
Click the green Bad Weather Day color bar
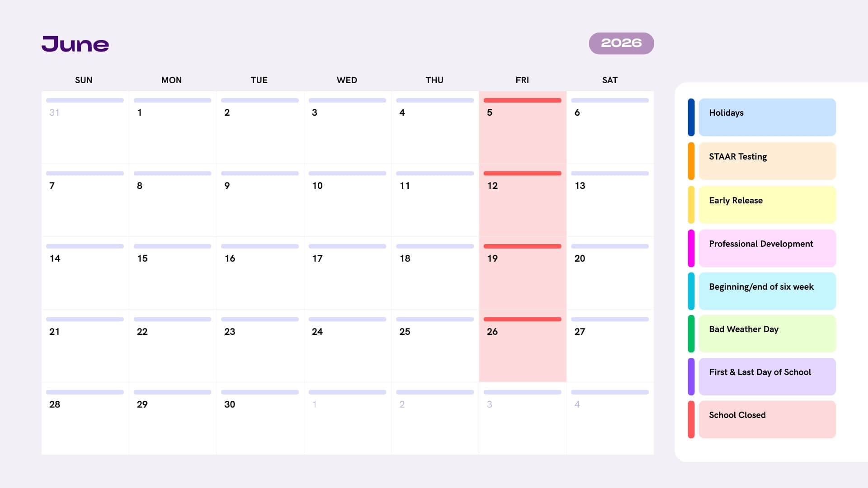tap(691, 333)
